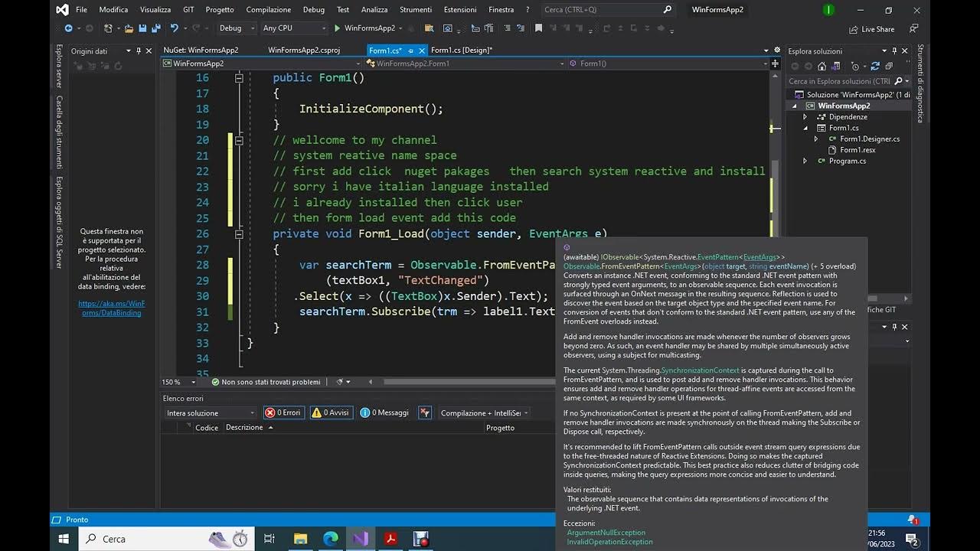Image resolution: width=980 pixels, height=551 pixels.
Task: Sort by the Descrizione column header
Action: pyautogui.click(x=243, y=428)
